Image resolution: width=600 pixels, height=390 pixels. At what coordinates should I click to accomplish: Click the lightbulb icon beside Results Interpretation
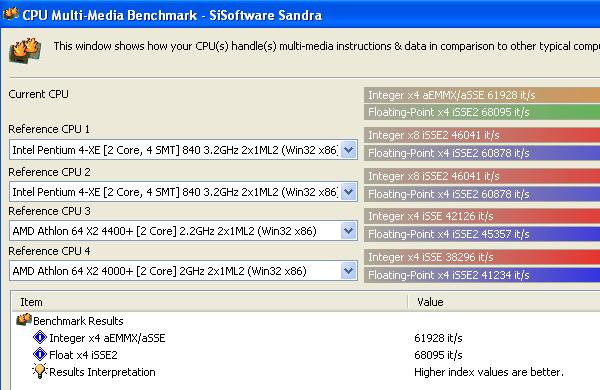click(40, 371)
